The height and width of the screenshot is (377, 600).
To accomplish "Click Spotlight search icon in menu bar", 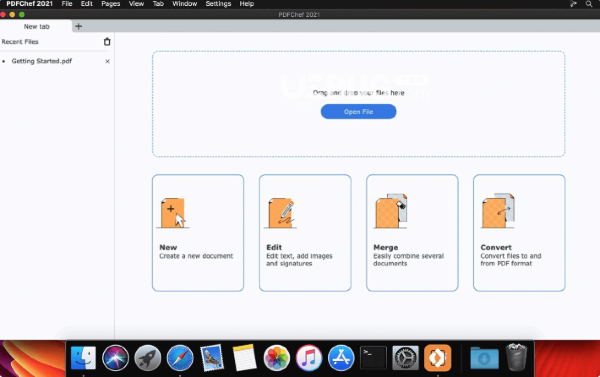I will [589, 4].
